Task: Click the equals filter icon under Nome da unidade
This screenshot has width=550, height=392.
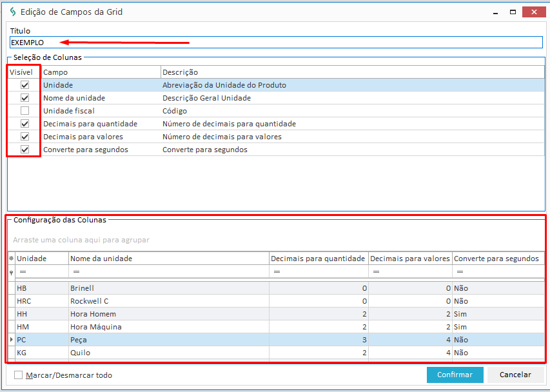Action: coord(75,273)
